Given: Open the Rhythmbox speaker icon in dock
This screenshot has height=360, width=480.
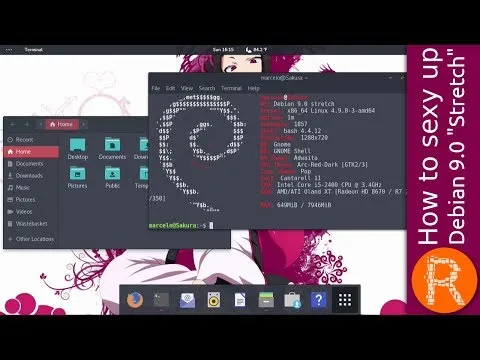Looking at the screenshot, I should (214, 300).
